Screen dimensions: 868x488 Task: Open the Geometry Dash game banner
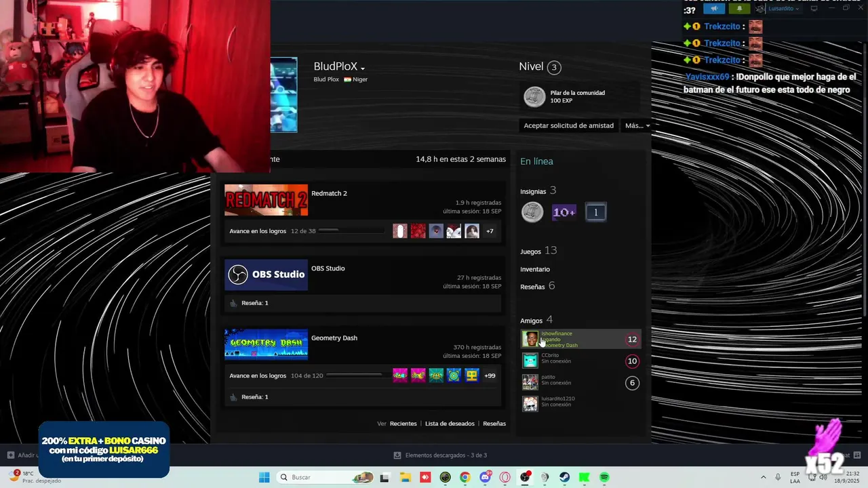266,344
